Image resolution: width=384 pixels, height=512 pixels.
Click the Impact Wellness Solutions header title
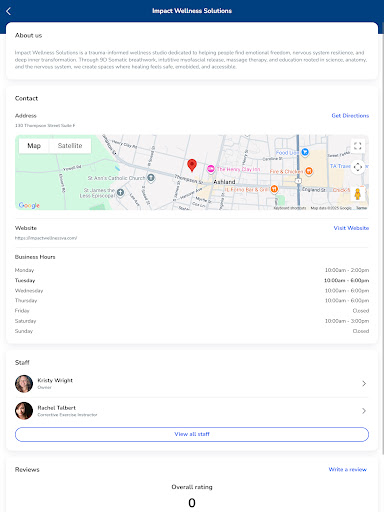pos(192,11)
